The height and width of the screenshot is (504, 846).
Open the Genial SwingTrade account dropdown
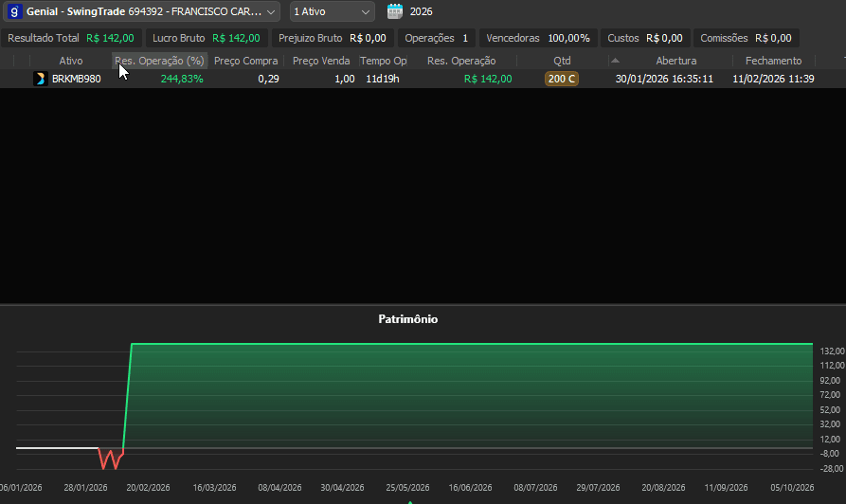point(141,11)
